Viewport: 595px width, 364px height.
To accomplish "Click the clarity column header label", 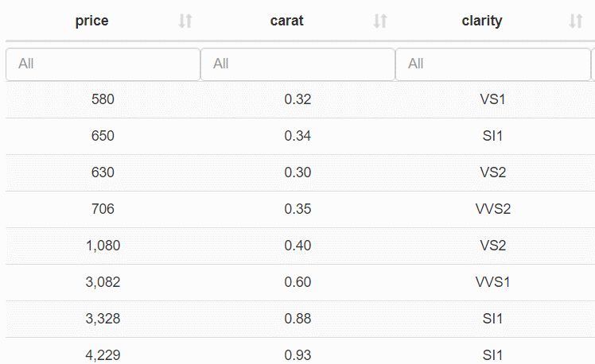I will click(x=482, y=21).
